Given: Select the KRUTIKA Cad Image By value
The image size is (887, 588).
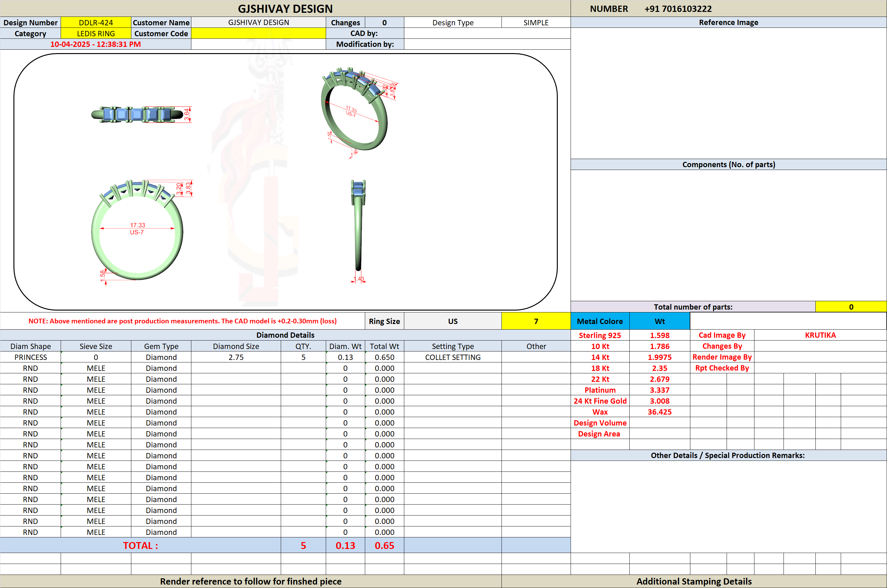Looking at the screenshot, I should coord(820,335).
